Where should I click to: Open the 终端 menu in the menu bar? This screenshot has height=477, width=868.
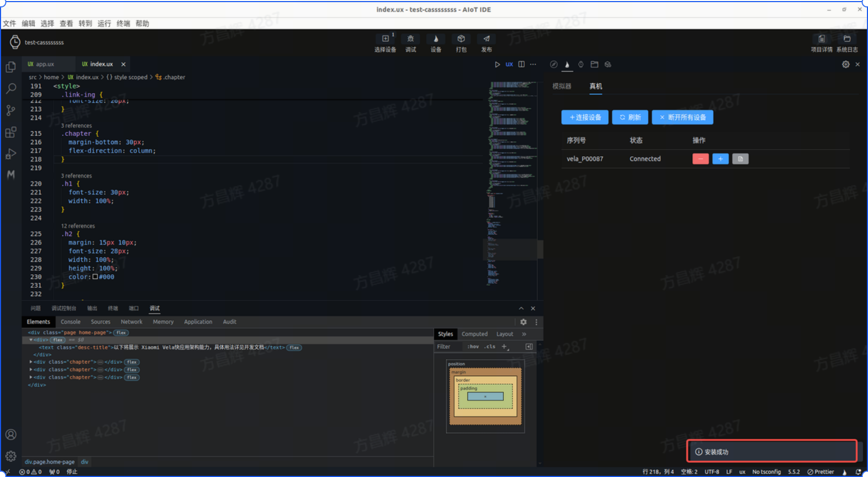pyautogui.click(x=123, y=23)
